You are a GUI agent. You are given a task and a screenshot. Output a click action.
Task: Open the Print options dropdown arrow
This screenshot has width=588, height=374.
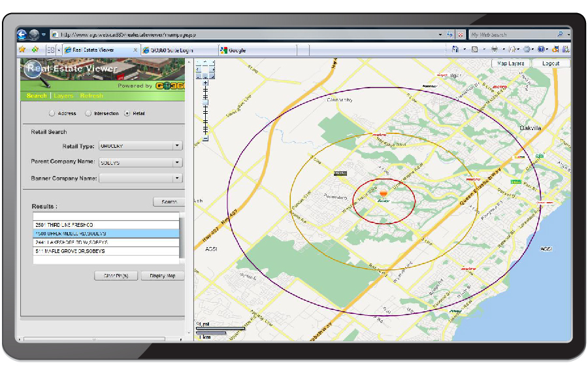click(x=504, y=49)
